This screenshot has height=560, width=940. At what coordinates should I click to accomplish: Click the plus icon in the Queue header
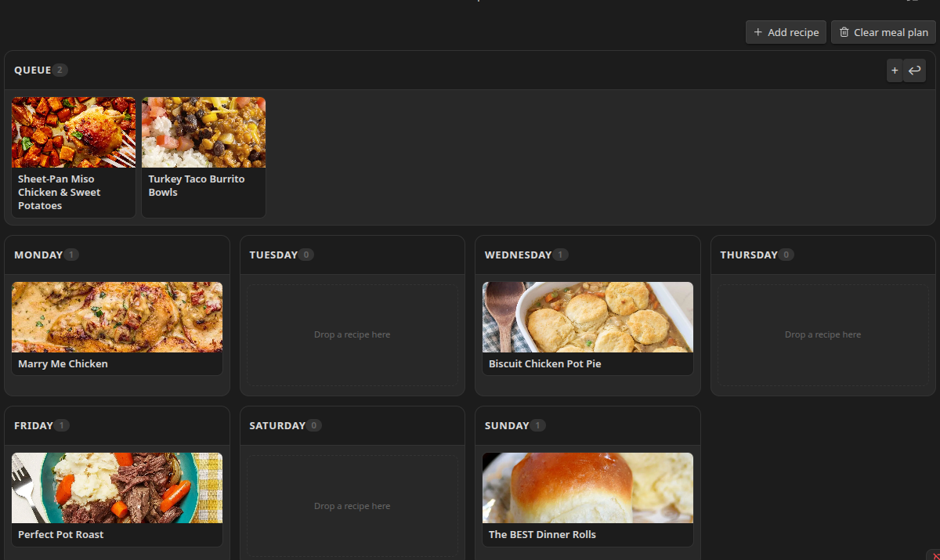tap(895, 70)
